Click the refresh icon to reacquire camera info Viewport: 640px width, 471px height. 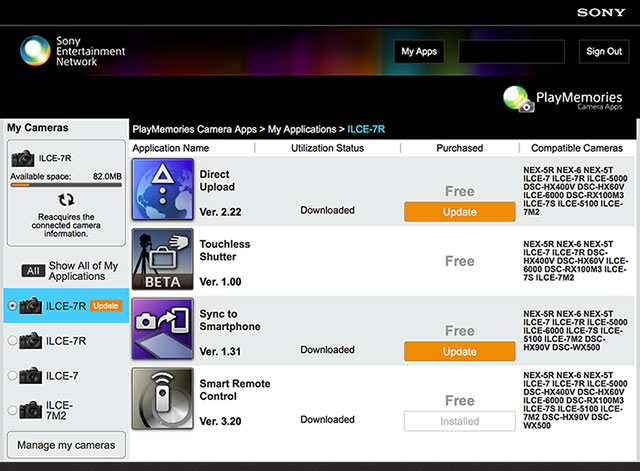point(66,200)
